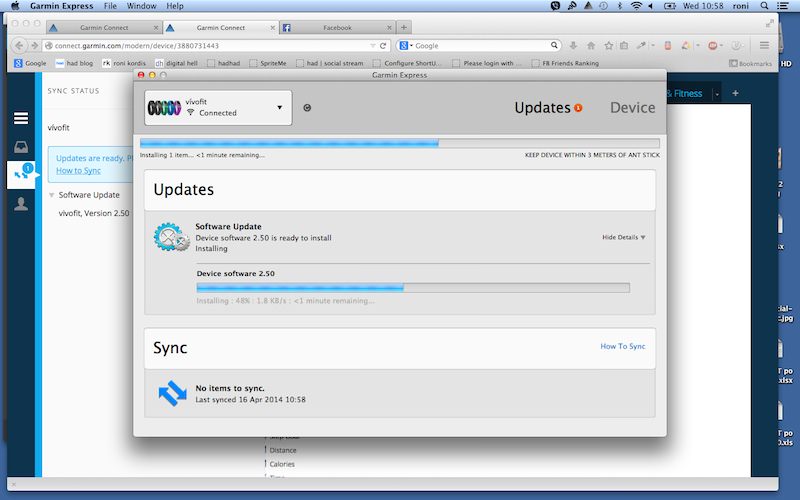The image size is (800, 500).
Task: Open the dropdown arrow next to Fitness tab
Action: [716, 94]
